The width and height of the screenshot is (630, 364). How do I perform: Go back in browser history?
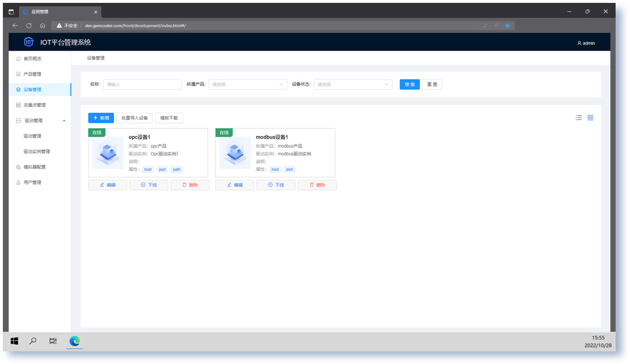click(16, 25)
